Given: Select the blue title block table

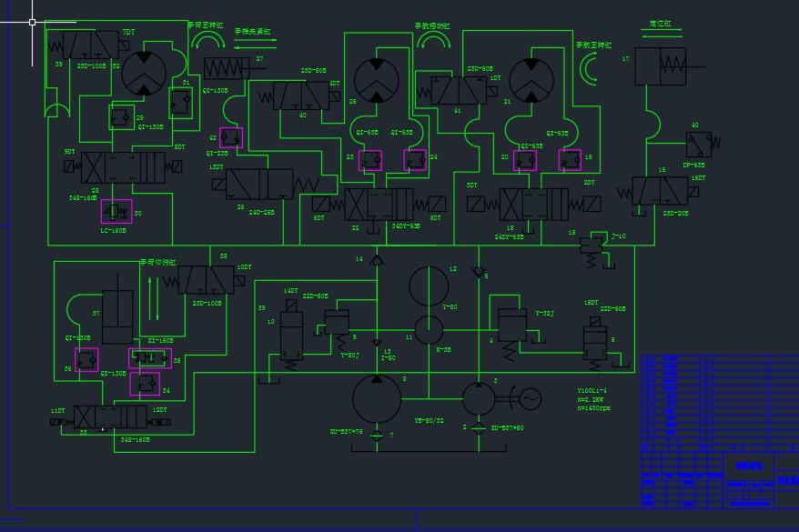Looking at the screenshot, I should pos(720,432).
